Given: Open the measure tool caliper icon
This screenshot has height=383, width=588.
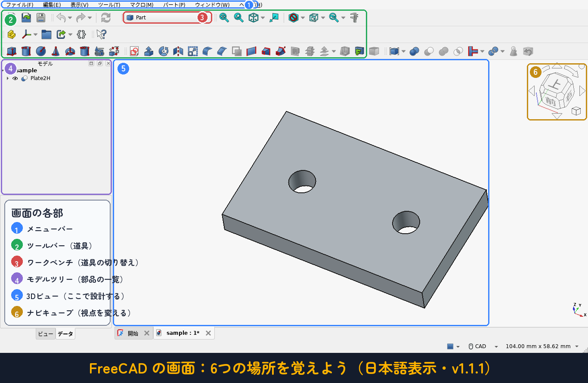Looking at the screenshot, I should 354,18.
